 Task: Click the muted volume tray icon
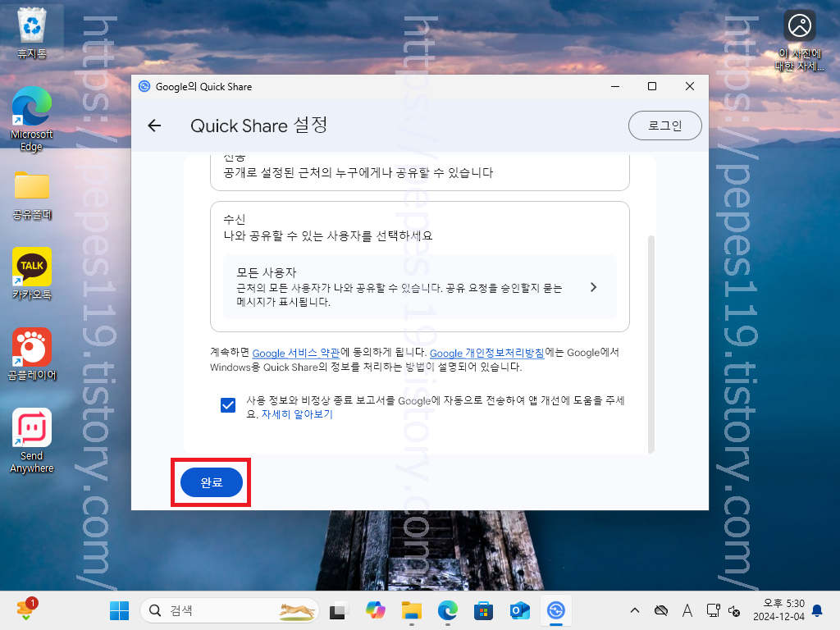tap(734, 610)
